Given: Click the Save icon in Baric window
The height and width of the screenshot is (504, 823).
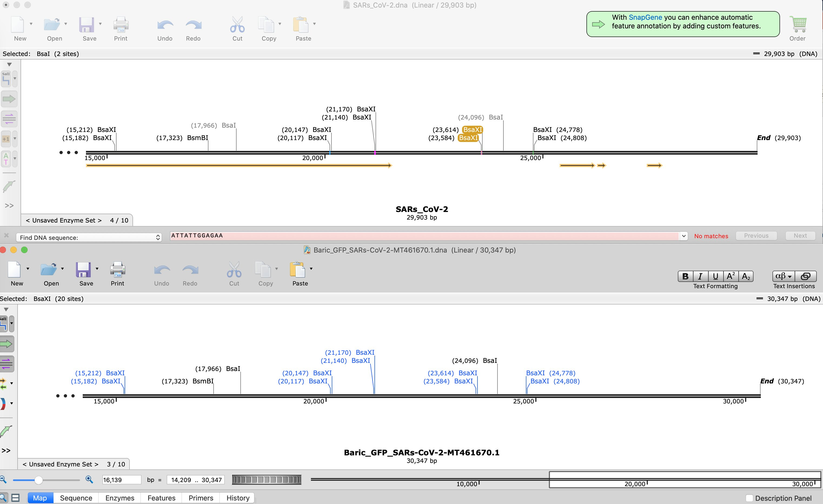Looking at the screenshot, I should (x=84, y=270).
